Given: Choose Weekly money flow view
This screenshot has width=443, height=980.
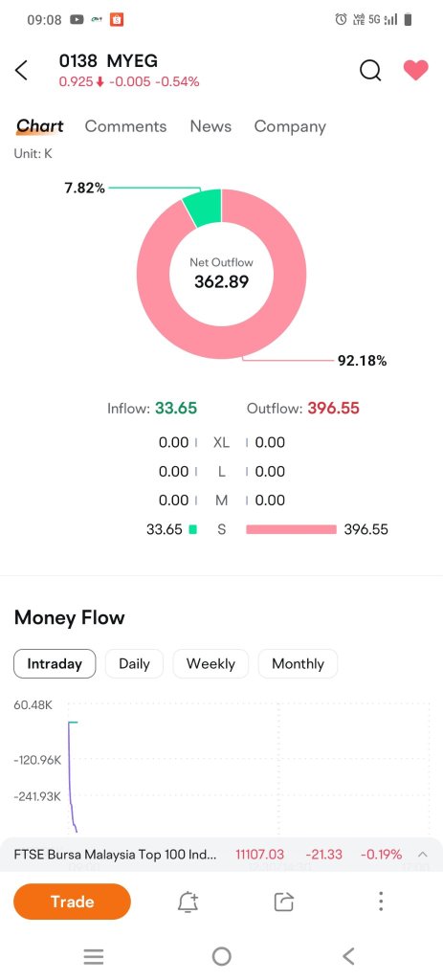Looking at the screenshot, I should [x=210, y=664].
